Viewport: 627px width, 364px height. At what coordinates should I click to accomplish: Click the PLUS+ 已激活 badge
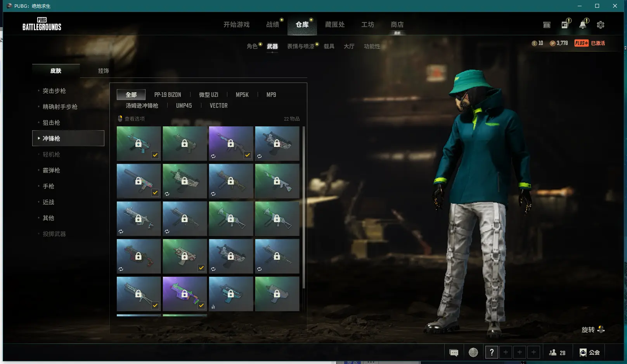[x=589, y=43]
